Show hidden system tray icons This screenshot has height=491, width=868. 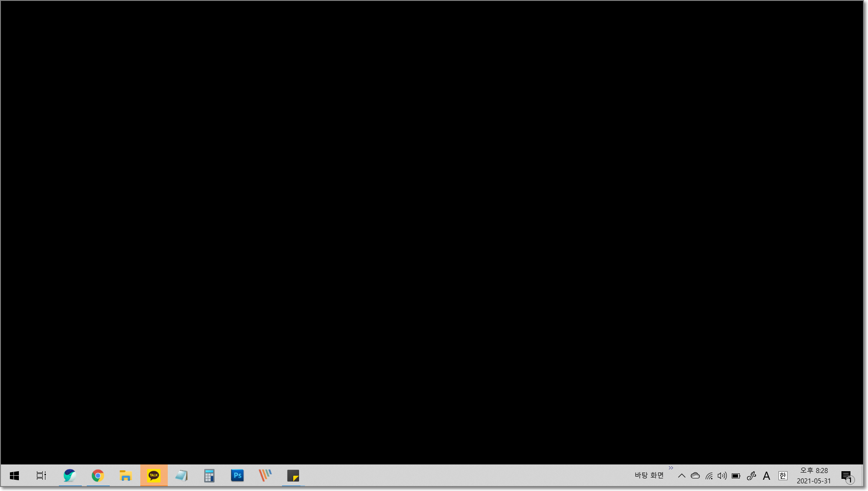(x=682, y=476)
